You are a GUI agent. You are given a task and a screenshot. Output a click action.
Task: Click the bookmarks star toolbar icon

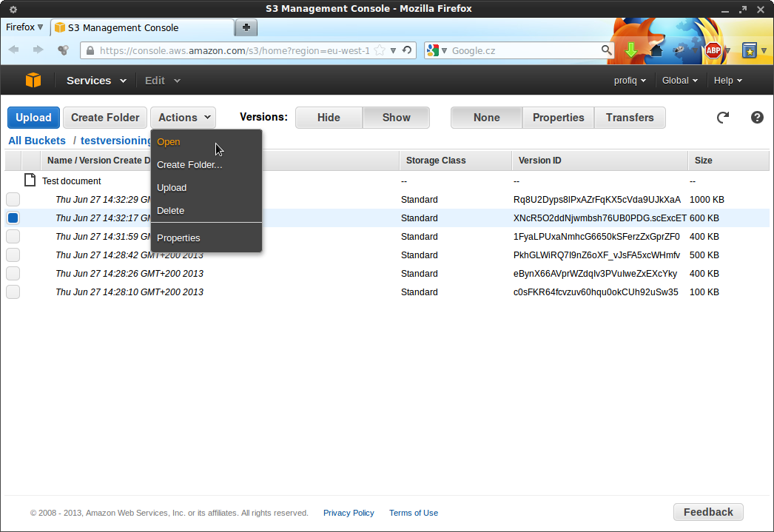750,50
